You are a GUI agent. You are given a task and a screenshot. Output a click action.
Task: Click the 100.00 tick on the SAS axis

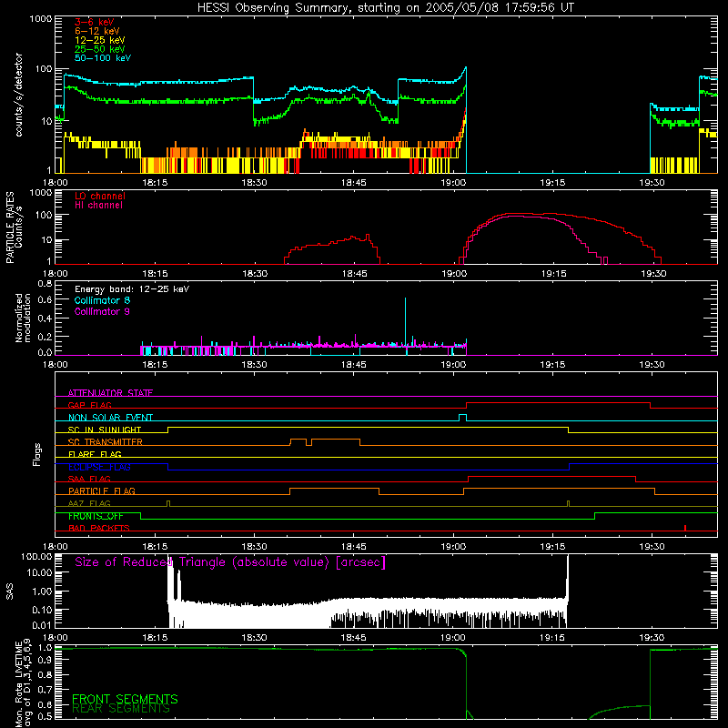point(36,556)
